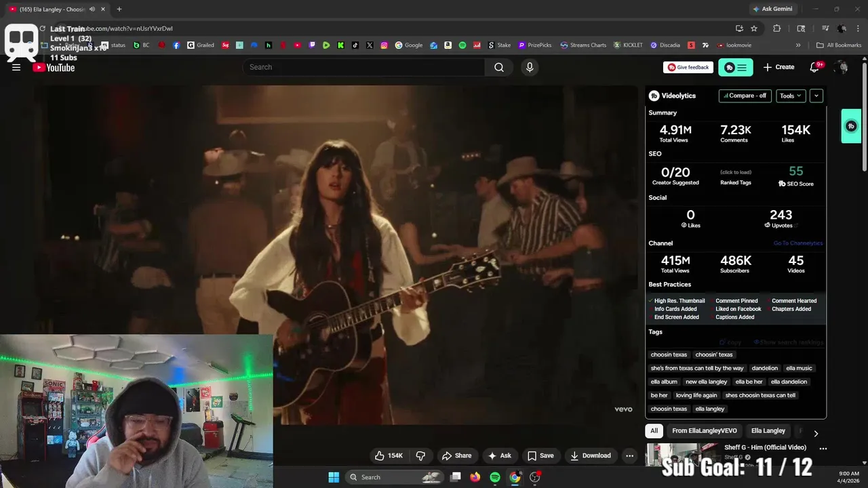Open the PrizePicks bookmark
This screenshot has width=868, height=488.
point(535,45)
